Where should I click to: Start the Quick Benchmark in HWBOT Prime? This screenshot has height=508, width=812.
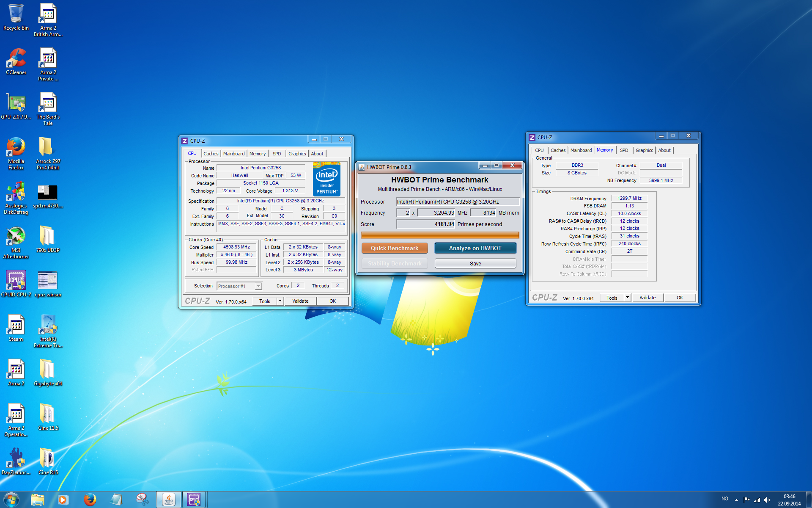point(394,248)
